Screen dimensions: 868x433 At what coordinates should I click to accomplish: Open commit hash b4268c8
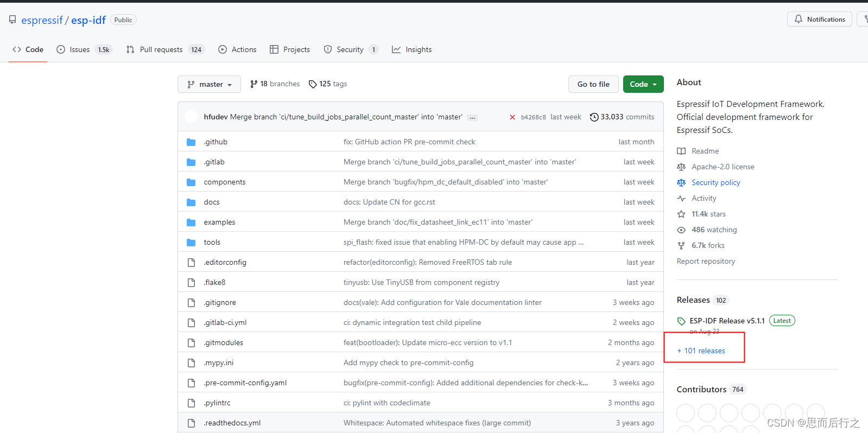click(x=534, y=117)
